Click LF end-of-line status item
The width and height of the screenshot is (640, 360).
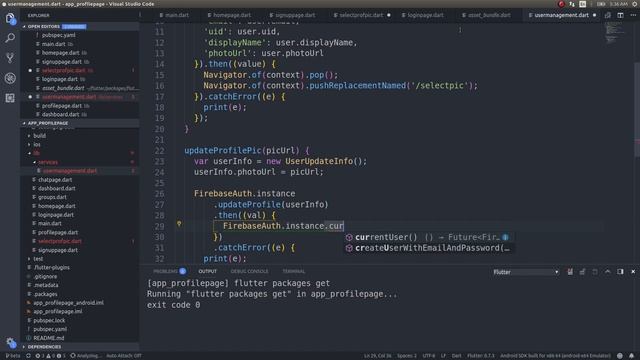pos(443,356)
